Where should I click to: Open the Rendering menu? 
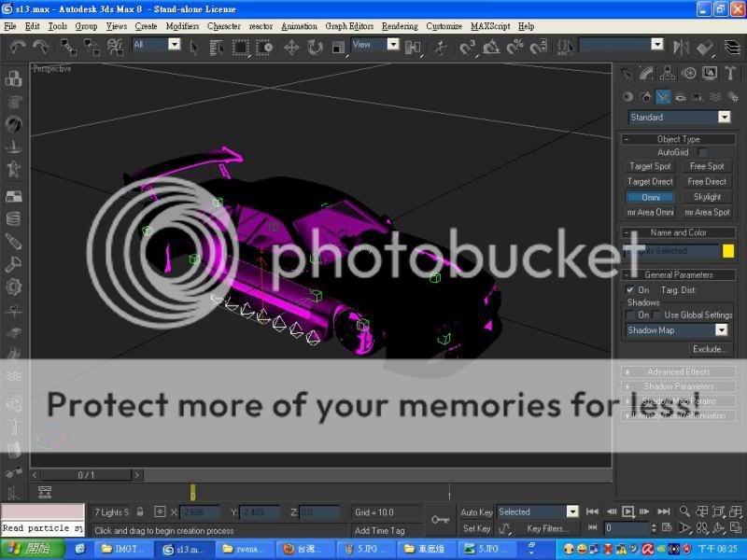point(400,26)
